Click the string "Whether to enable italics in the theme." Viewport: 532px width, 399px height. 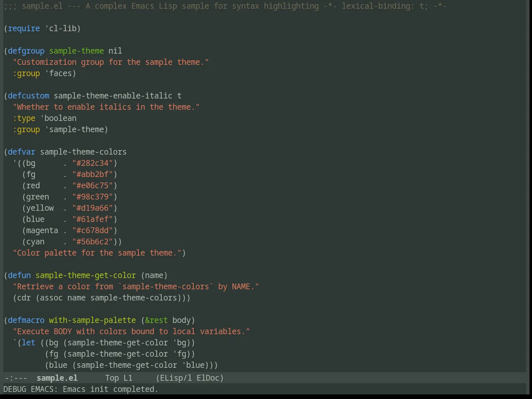point(106,107)
